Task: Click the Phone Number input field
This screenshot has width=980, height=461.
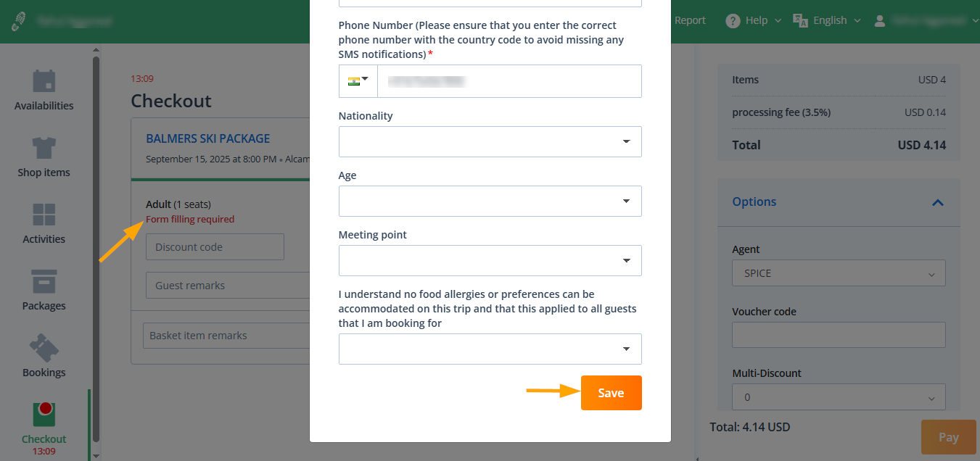Action: click(x=508, y=81)
